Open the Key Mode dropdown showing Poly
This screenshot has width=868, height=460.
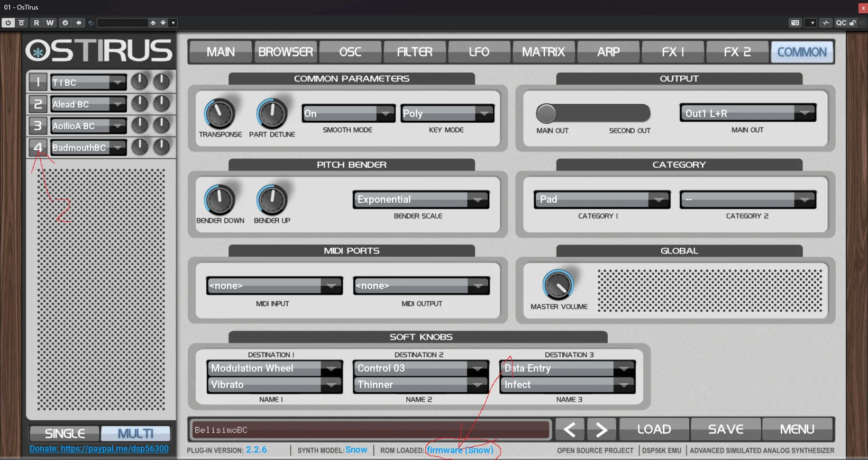tap(447, 113)
